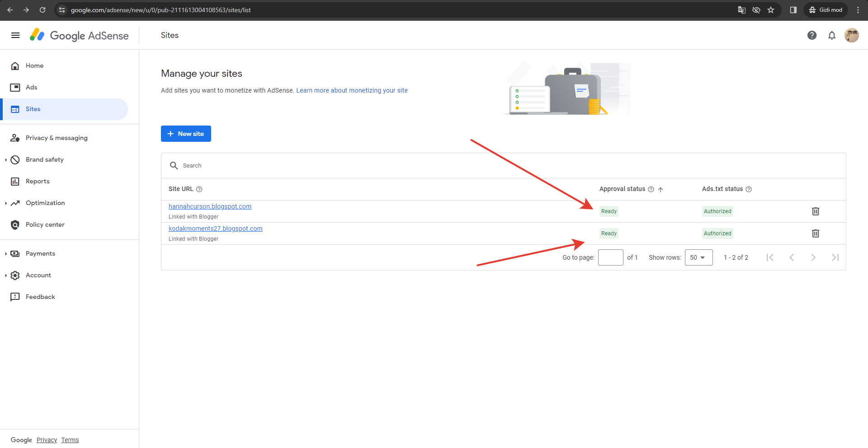Select Sites in the sidebar
Viewport: 868px width, 448px height.
65,109
